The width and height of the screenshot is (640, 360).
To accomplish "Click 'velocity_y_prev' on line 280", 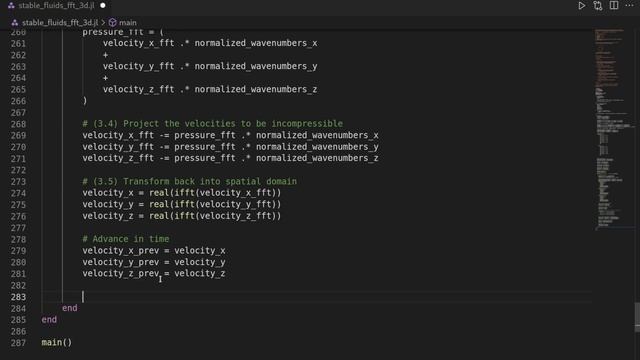I will [x=121, y=262].
